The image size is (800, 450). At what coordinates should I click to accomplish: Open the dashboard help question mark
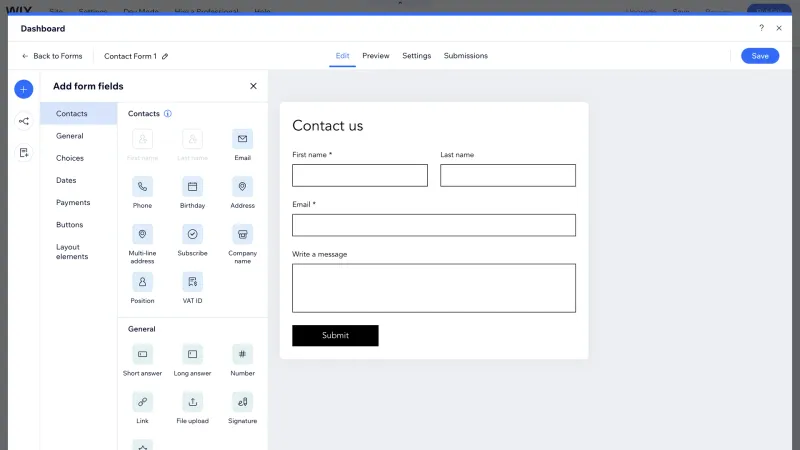coord(761,28)
